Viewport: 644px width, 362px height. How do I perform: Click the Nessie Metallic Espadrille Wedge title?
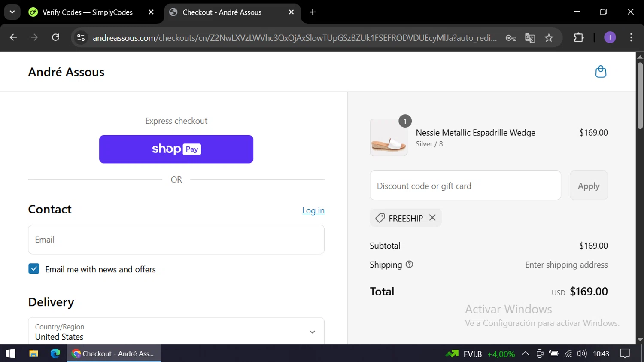tap(475, 133)
